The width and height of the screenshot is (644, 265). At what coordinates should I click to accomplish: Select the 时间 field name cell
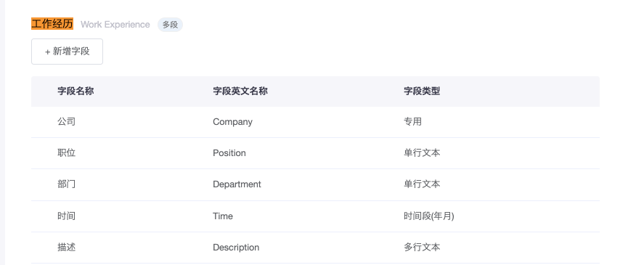pyautogui.click(x=67, y=216)
